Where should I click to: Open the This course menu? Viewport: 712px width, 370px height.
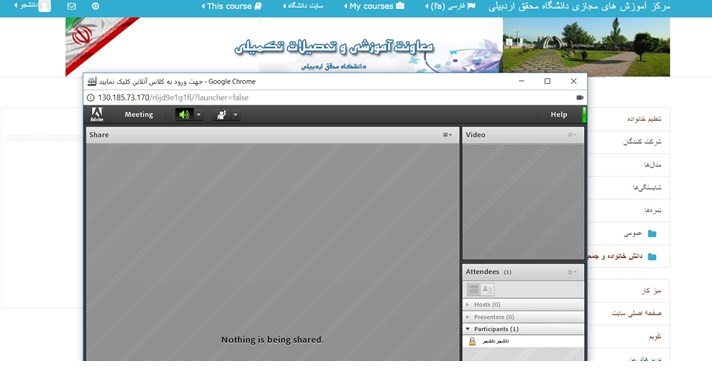tap(232, 6)
